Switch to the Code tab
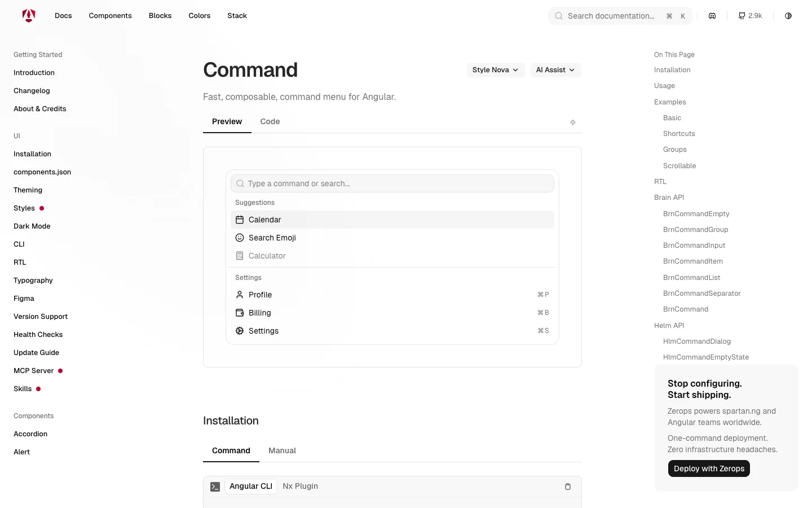The height and width of the screenshot is (508, 812). tap(270, 121)
